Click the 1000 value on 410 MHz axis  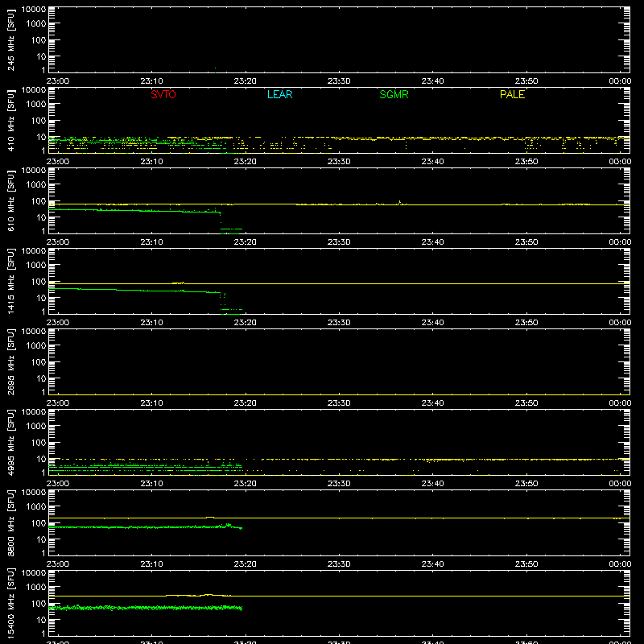coord(36,105)
